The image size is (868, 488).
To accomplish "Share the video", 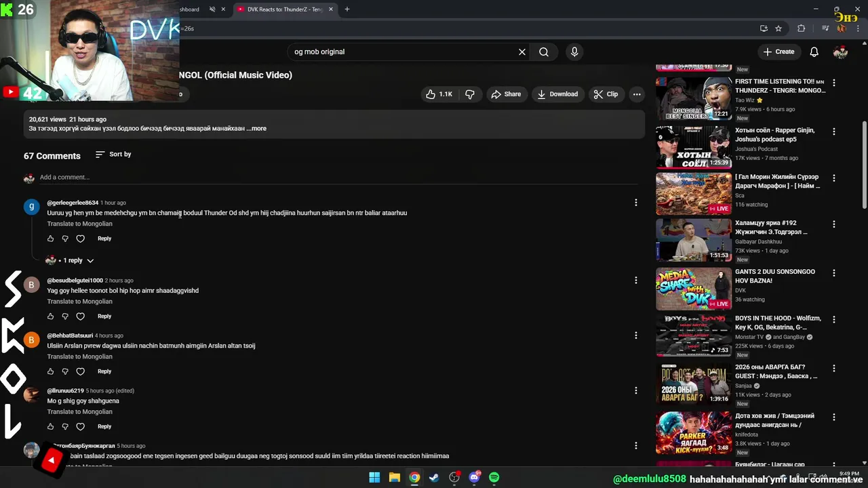I will point(507,94).
